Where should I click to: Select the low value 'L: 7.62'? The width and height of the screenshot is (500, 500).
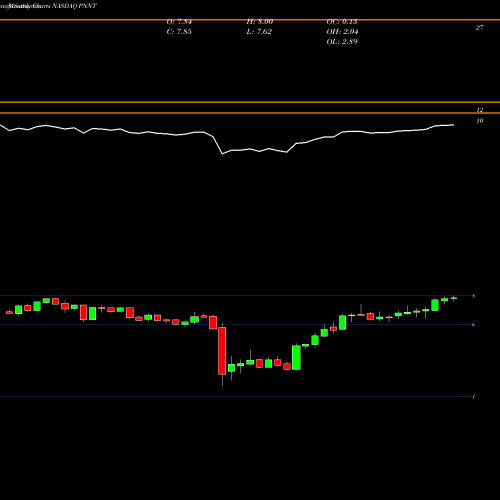[259, 32]
